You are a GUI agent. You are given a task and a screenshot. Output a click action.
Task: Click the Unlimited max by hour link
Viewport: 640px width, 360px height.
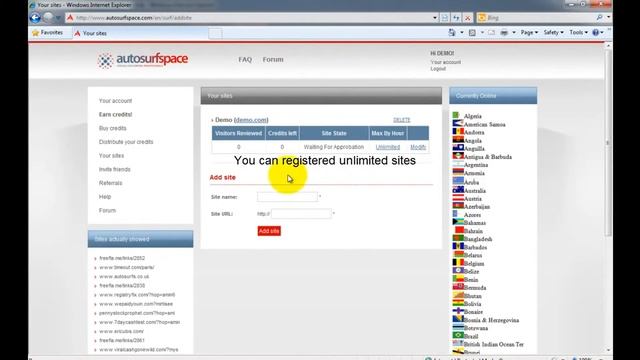tap(388, 147)
